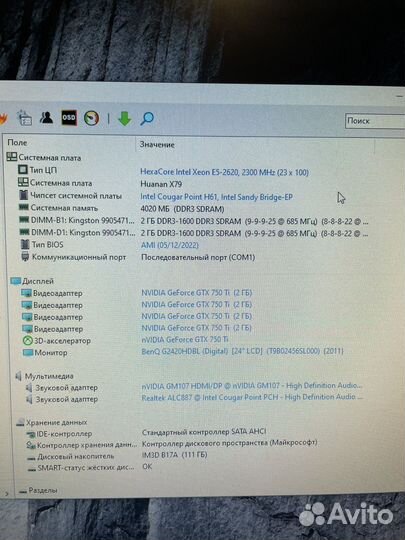Click the Контроллер хранения данн... row icon
The image size is (405, 540).
click(31, 445)
